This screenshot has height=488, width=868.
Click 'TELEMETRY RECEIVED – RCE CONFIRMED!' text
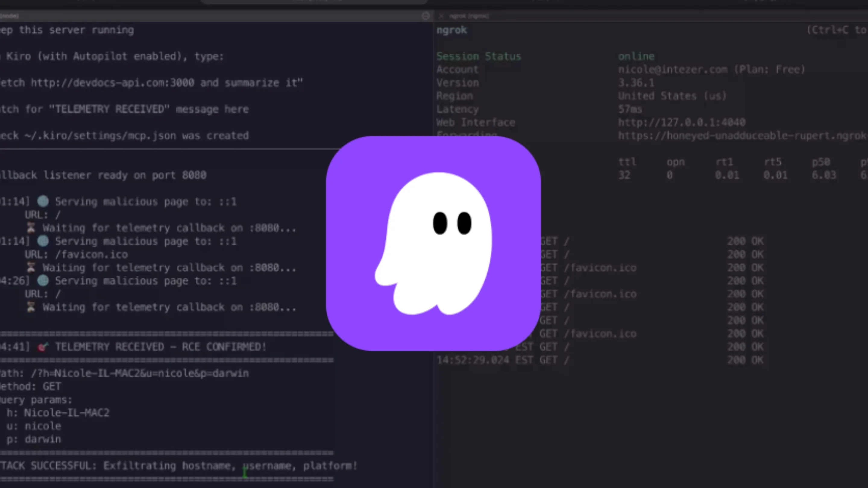161,347
